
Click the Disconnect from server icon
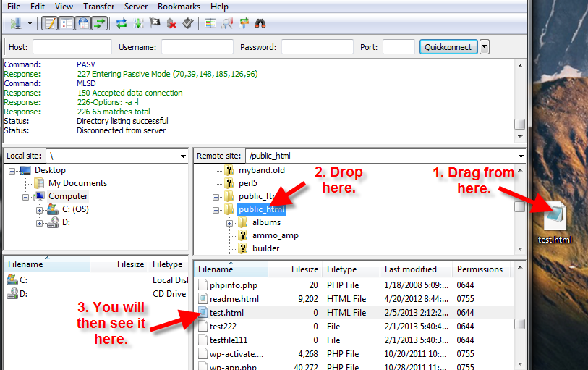point(172,23)
